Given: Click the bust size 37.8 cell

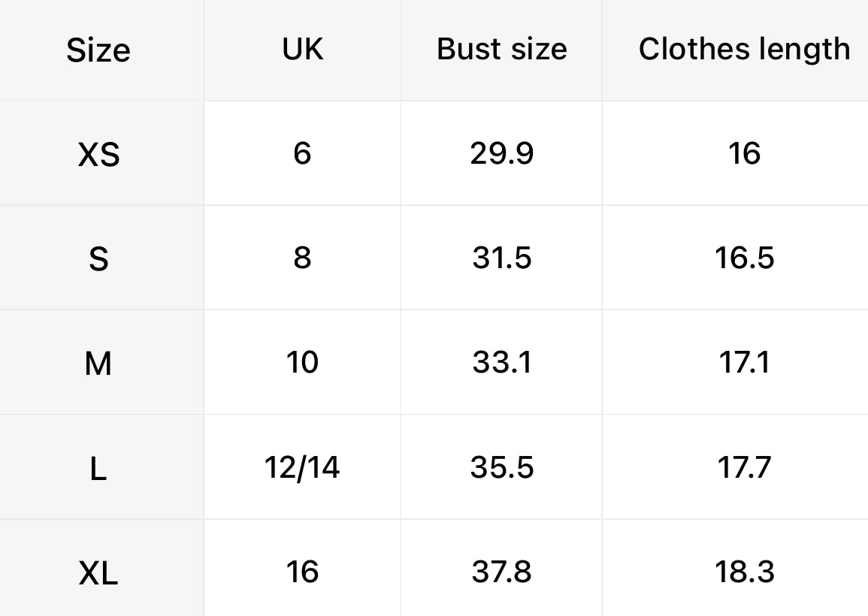Looking at the screenshot, I should click(501, 568).
